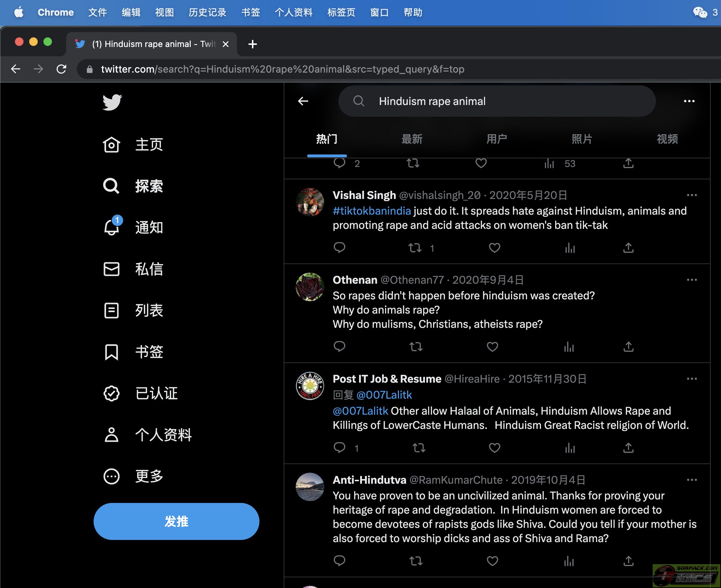Screen dimensions: 721x588
Task: Open more options on Vishal Singh's tweet
Action: (x=692, y=195)
